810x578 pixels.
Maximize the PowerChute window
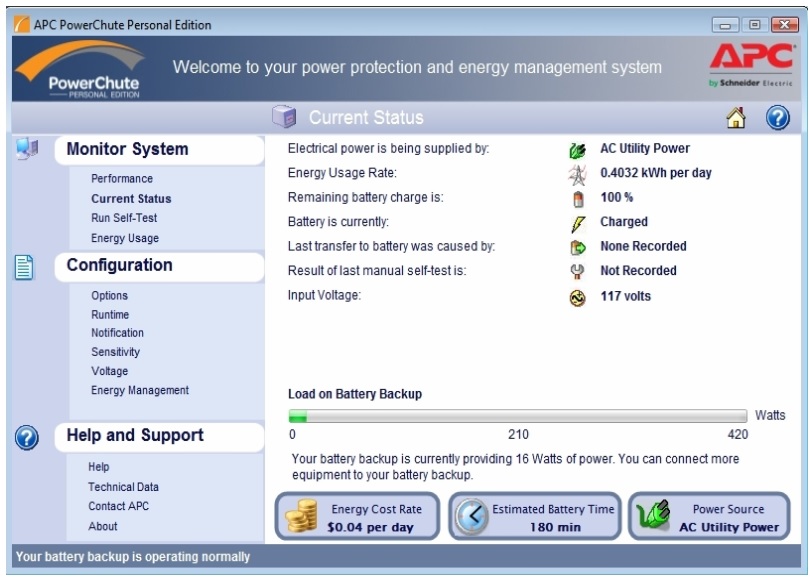[754, 25]
